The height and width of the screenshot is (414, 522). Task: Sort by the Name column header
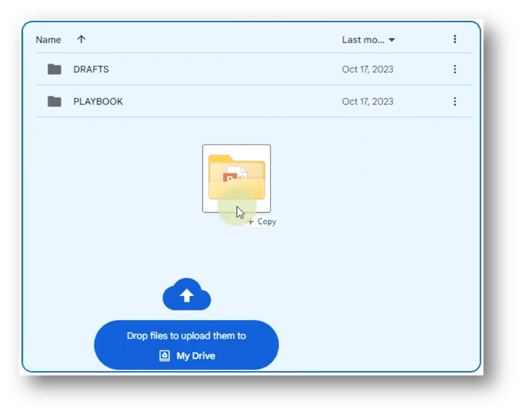click(48, 40)
